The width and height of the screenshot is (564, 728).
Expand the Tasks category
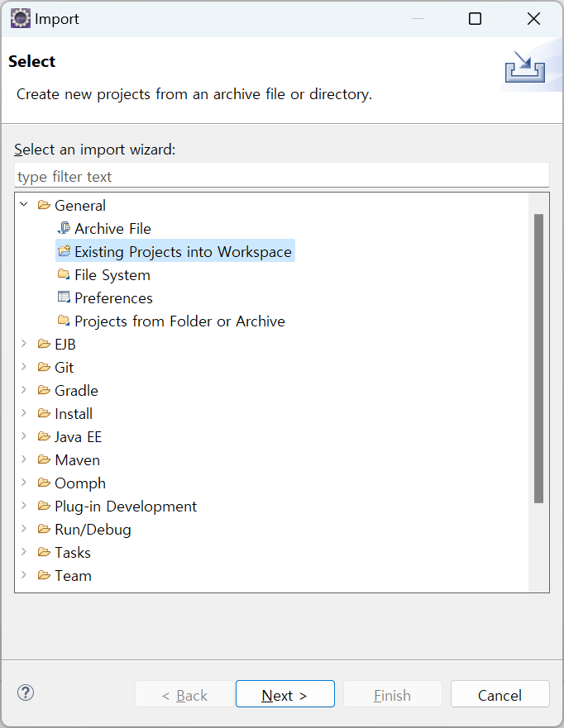click(x=24, y=551)
